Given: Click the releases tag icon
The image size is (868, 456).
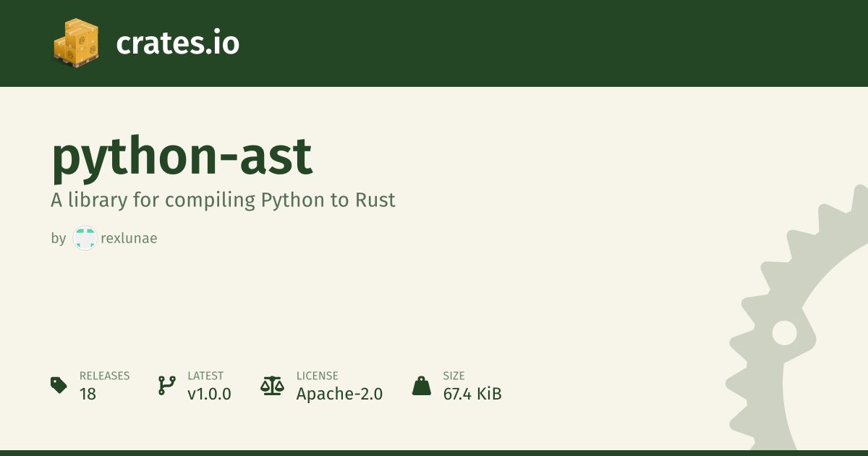Looking at the screenshot, I should click(59, 385).
